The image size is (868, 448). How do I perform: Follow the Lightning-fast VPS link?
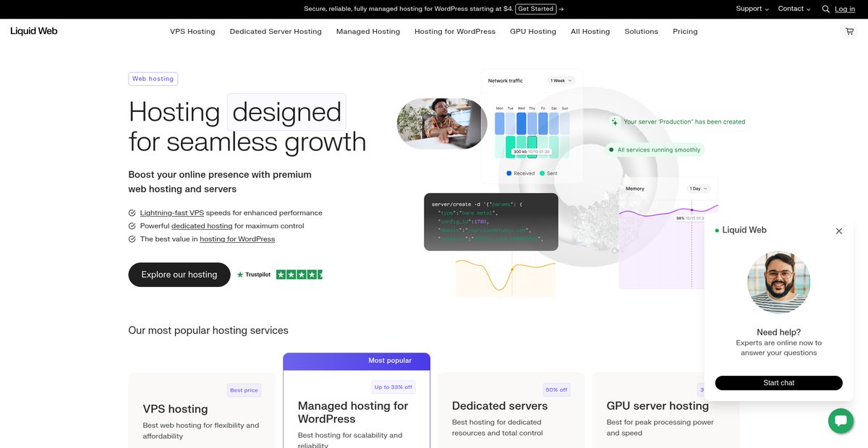tap(172, 213)
